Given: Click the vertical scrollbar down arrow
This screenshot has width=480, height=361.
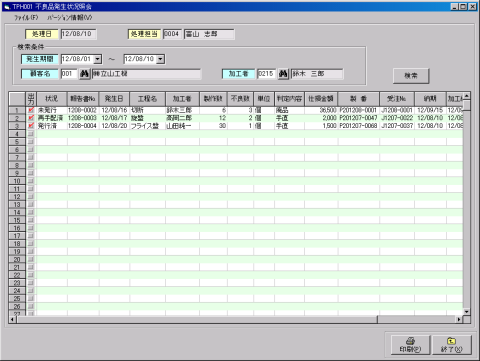Looking at the screenshot, I should click(467, 312).
